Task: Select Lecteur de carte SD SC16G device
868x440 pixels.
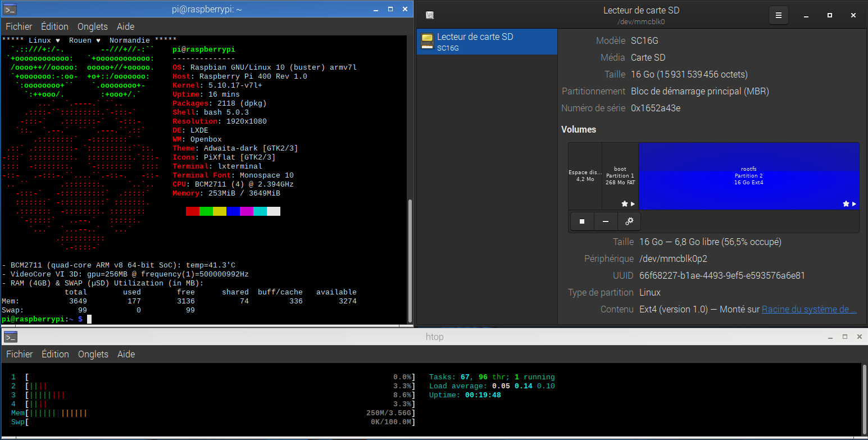Action: [x=487, y=42]
